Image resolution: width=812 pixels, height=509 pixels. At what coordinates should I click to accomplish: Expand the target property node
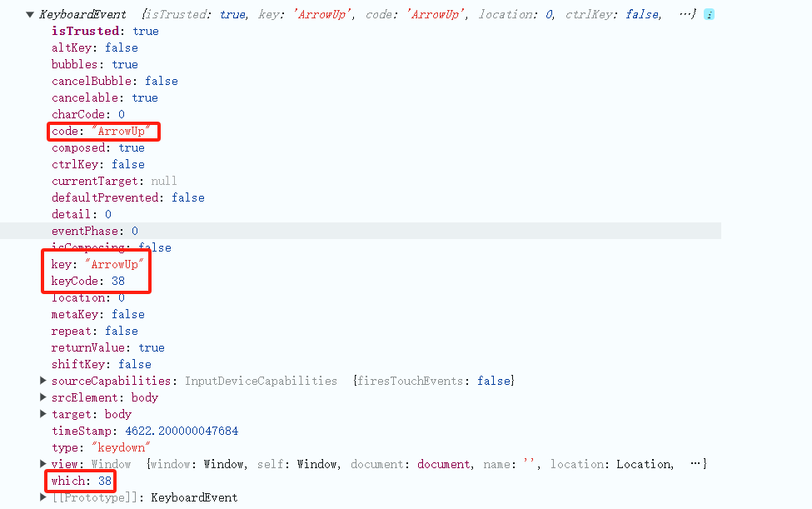pos(43,414)
